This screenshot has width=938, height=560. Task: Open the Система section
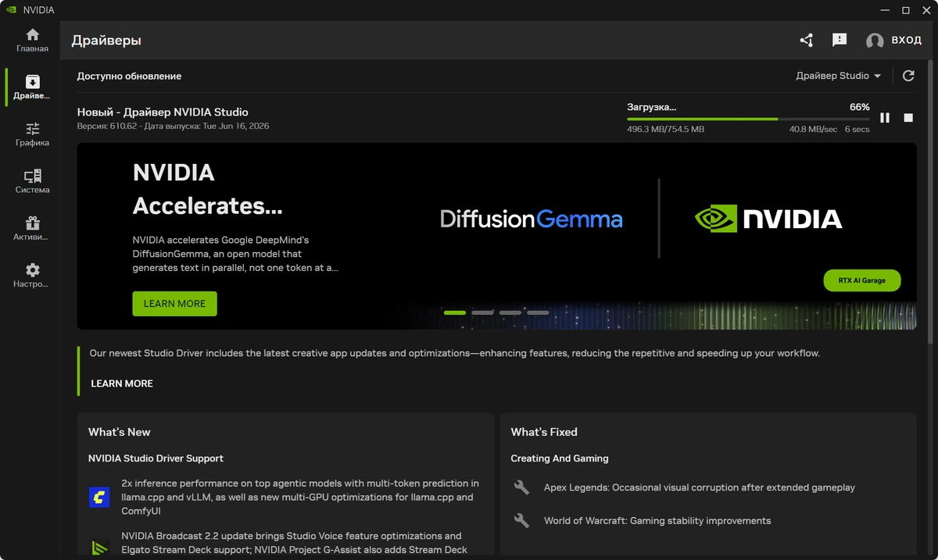(32, 181)
